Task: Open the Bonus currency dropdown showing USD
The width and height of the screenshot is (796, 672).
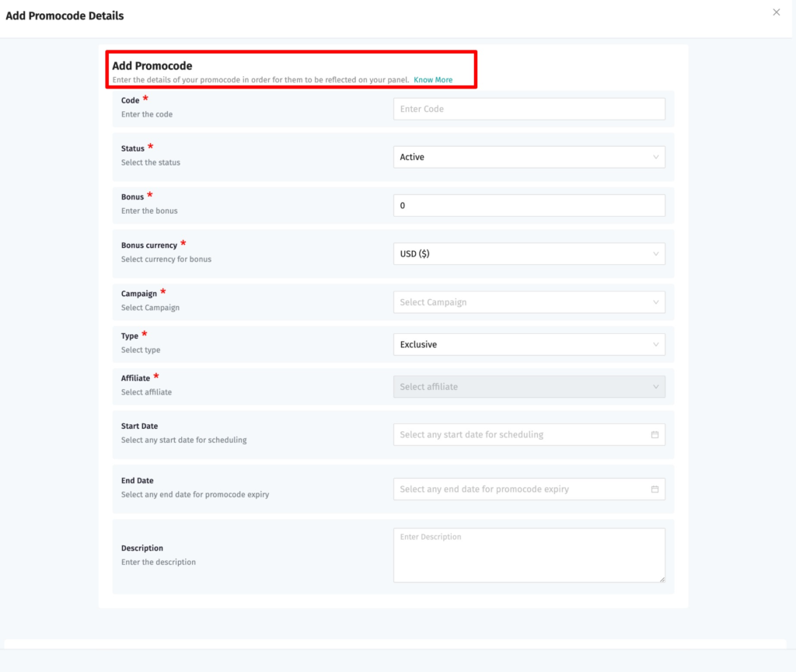Action: click(529, 253)
